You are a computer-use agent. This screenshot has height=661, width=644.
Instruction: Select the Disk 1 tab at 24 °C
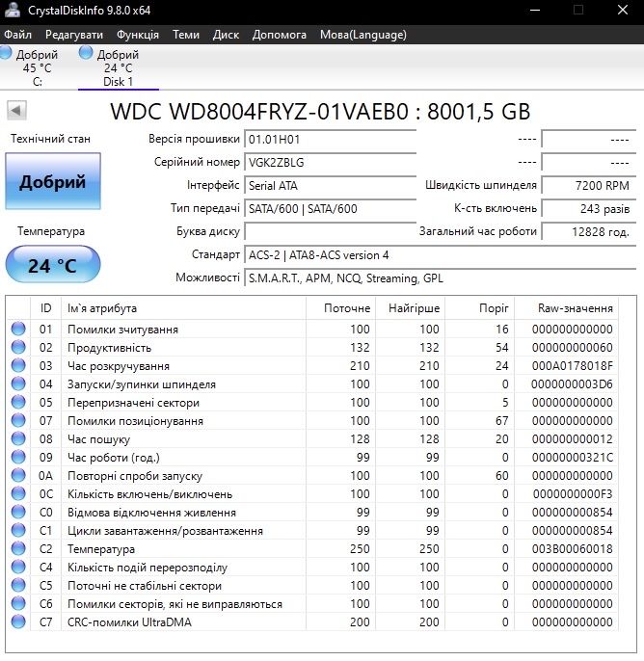(x=118, y=67)
